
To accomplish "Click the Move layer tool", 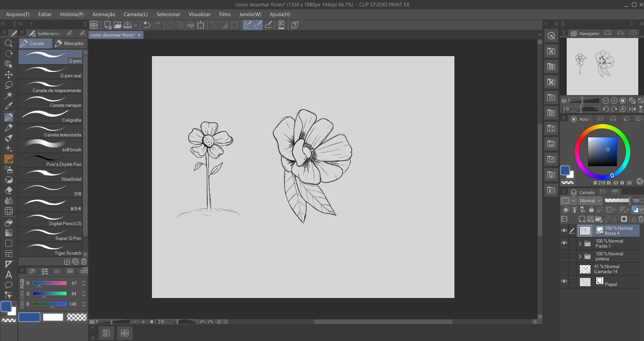I will [9, 75].
